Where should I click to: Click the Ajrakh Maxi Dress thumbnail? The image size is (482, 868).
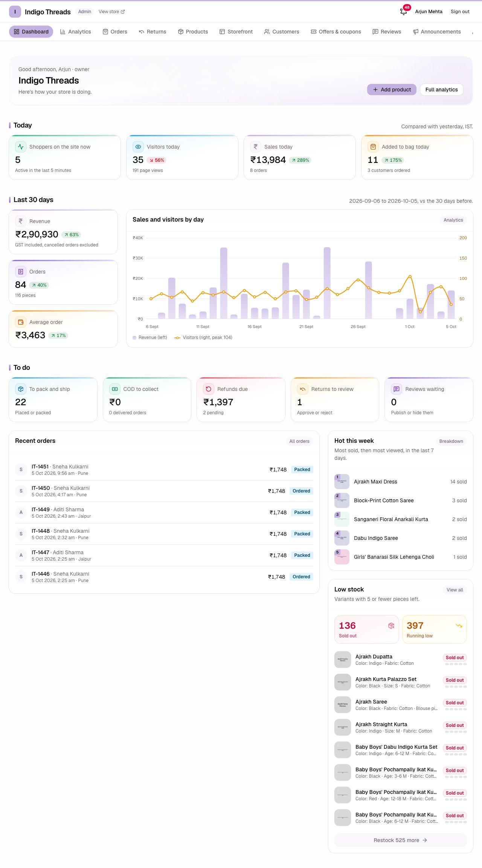(342, 482)
